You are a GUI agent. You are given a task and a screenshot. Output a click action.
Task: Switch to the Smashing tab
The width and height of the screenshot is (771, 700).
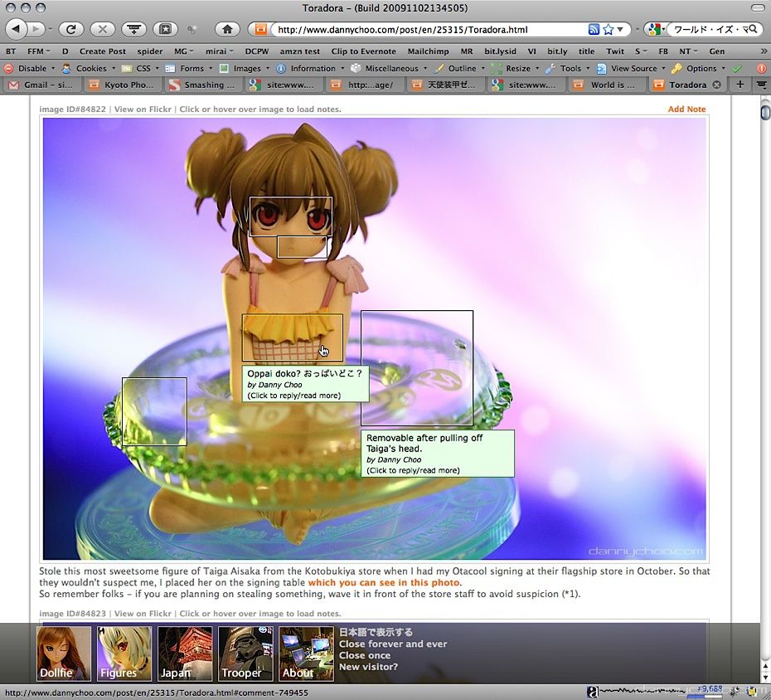pyautogui.click(x=201, y=85)
